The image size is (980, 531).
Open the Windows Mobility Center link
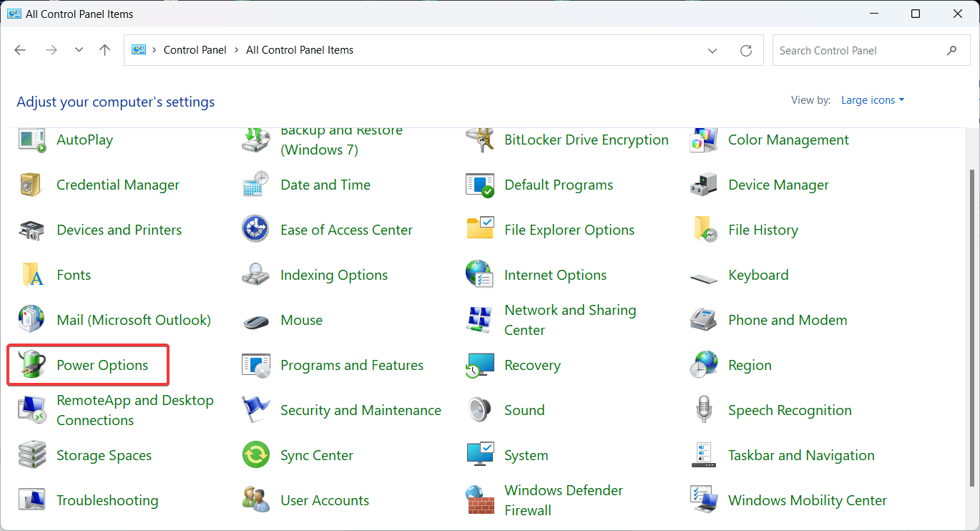point(808,500)
